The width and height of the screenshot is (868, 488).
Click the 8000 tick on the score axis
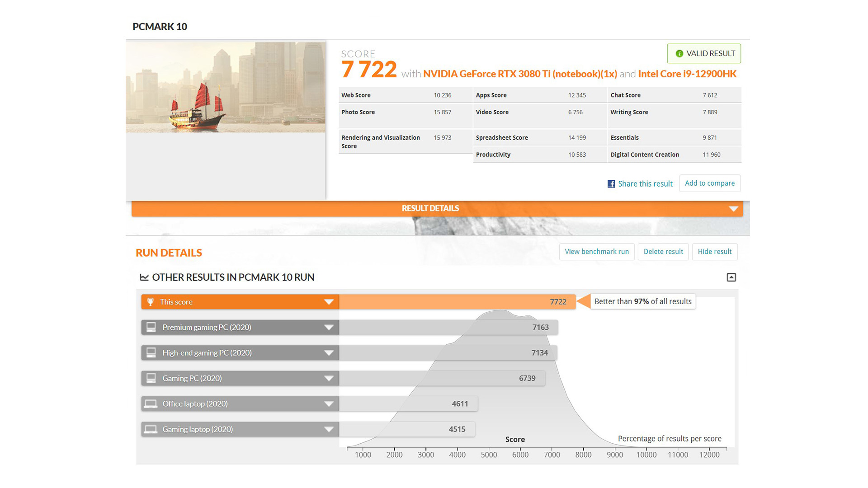click(583, 455)
